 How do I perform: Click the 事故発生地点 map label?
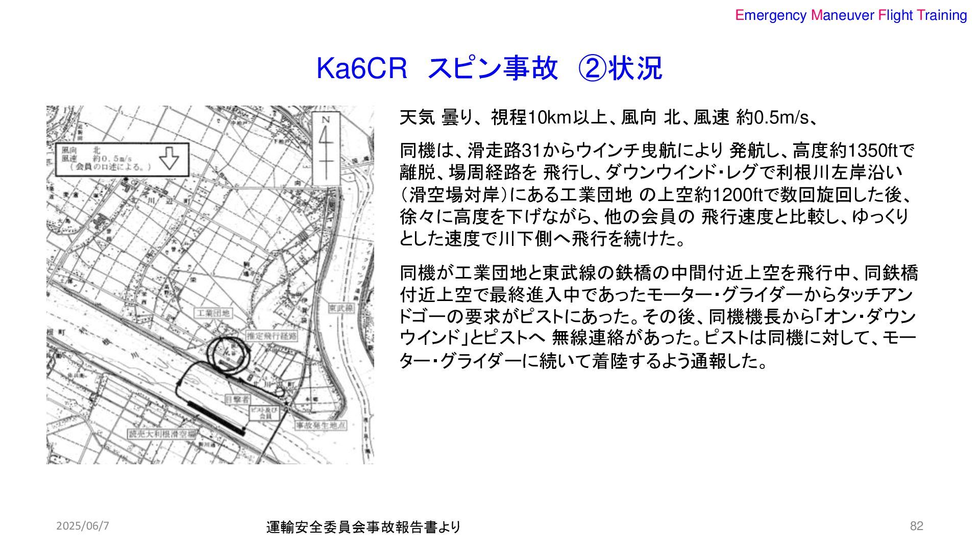(x=321, y=425)
